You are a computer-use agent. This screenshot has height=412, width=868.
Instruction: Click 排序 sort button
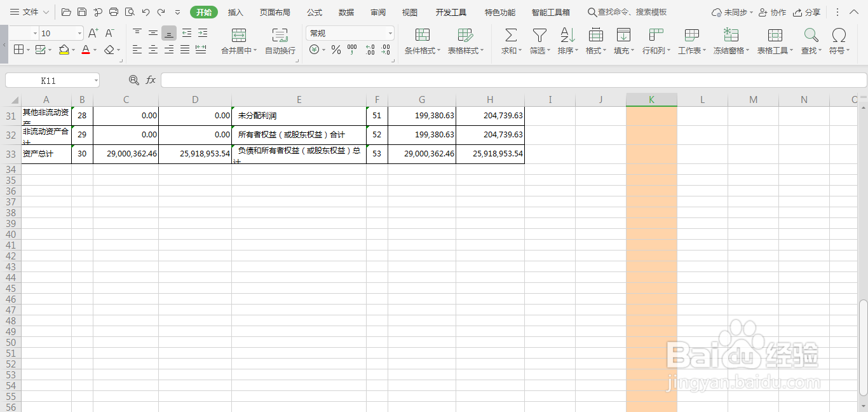[567, 41]
